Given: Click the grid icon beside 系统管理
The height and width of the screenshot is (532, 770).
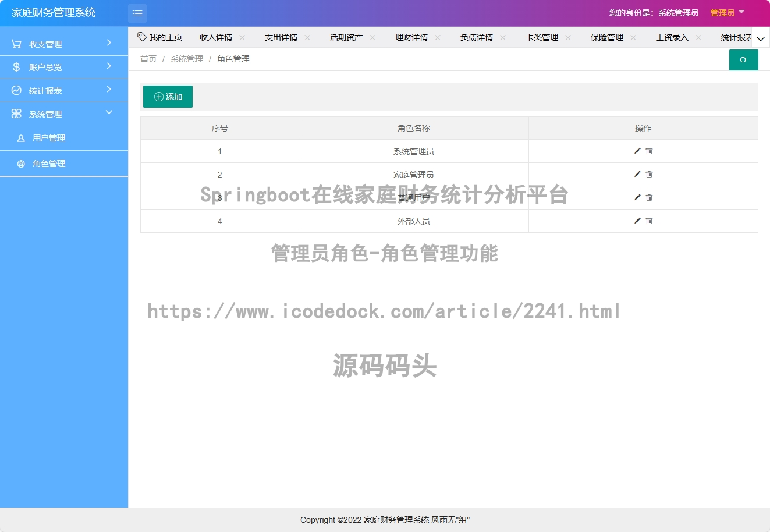Looking at the screenshot, I should click(16, 114).
